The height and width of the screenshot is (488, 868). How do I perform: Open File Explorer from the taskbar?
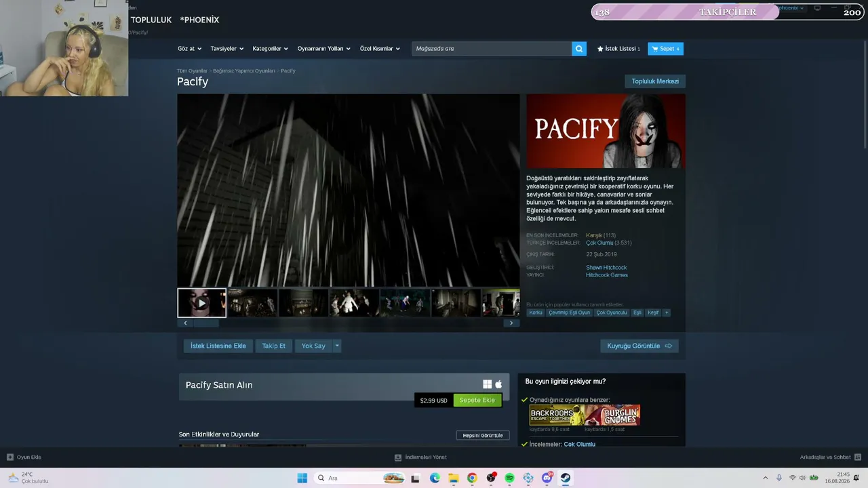(x=453, y=478)
